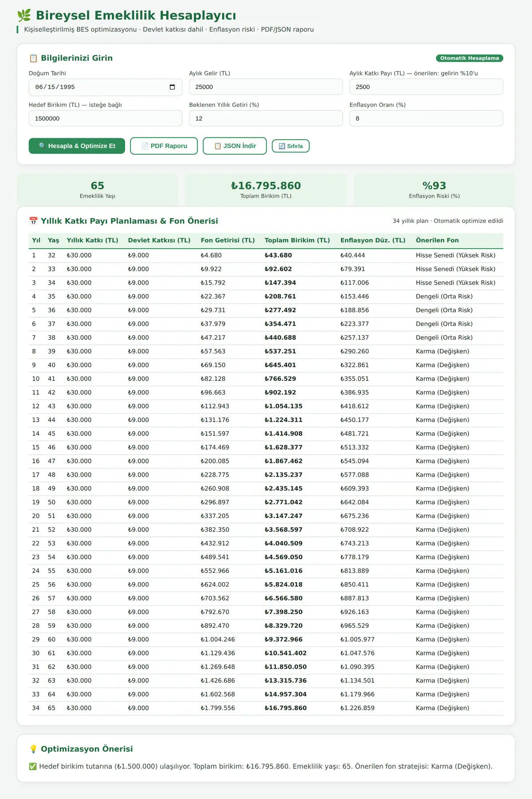The width and height of the screenshot is (532, 799).
Task: Click the Fon Getirisi (TL) column header
Action: [x=228, y=240]
